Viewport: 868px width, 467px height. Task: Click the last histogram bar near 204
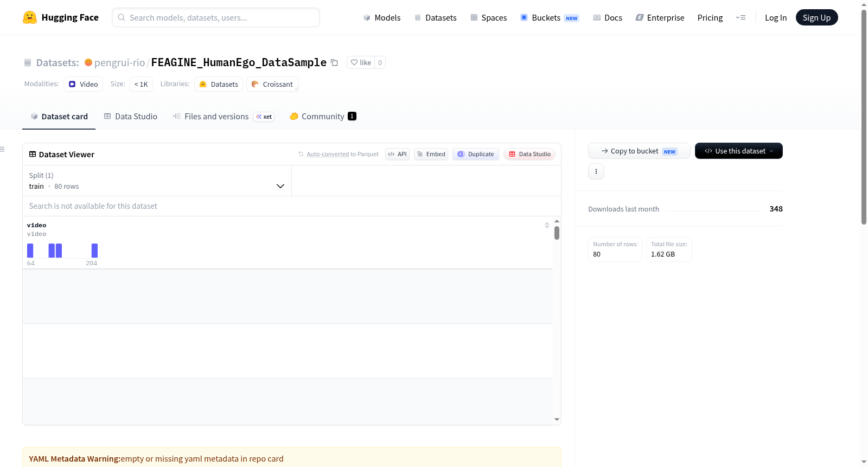[x=94, y=251]
